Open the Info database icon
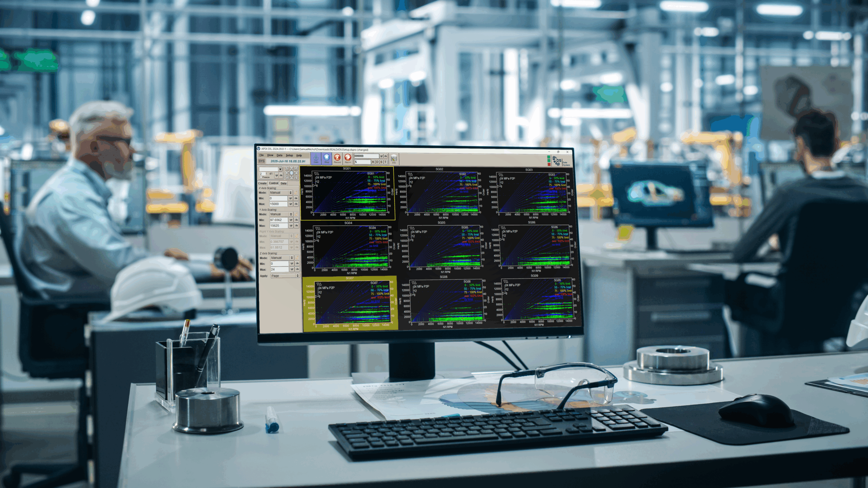The image size is (868, 488). tap(394, 159)
